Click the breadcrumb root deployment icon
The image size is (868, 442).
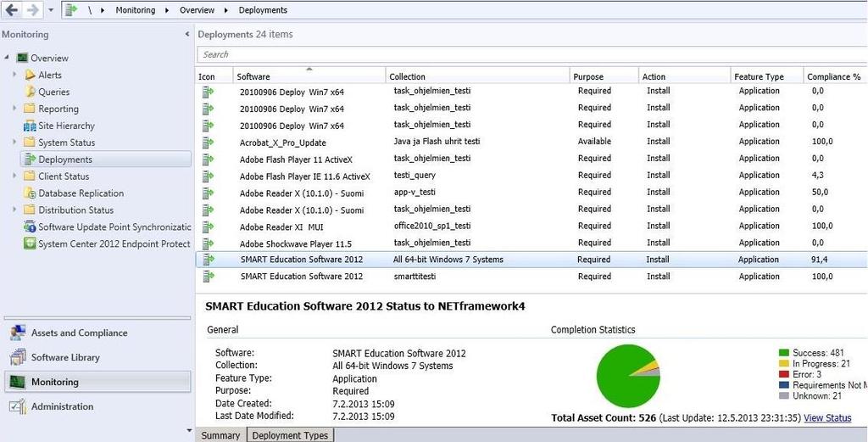71,10
